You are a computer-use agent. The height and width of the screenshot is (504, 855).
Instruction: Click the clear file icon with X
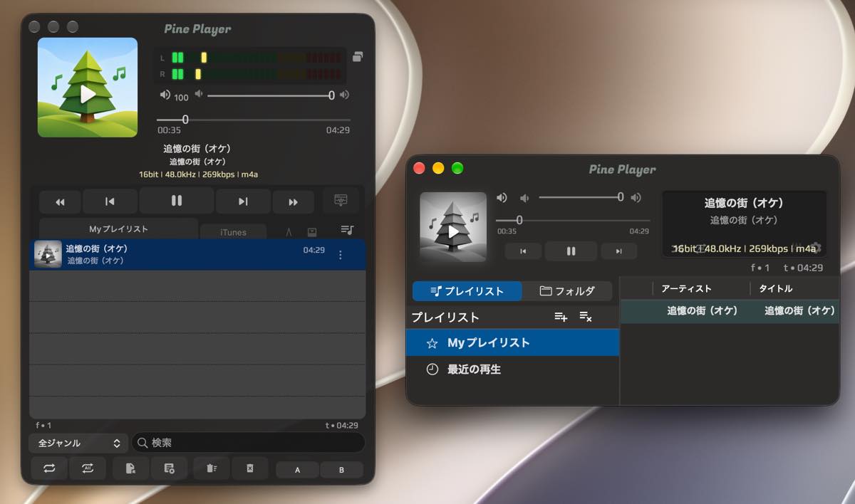[x=250, y=468]
